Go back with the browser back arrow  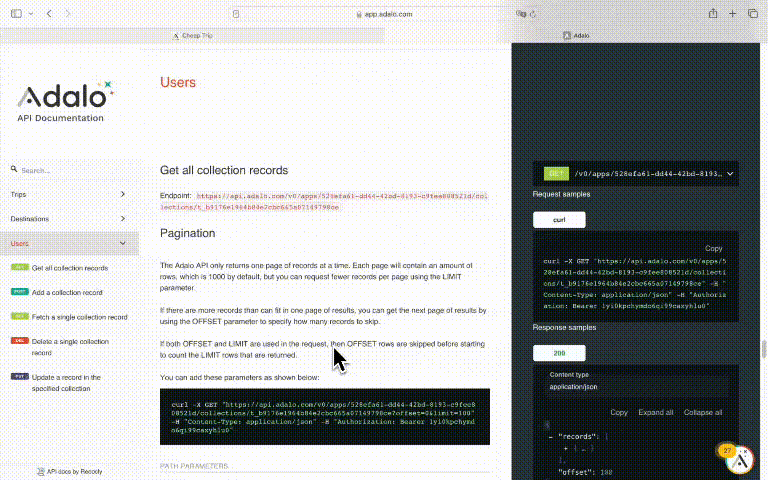tap(50, 14)
